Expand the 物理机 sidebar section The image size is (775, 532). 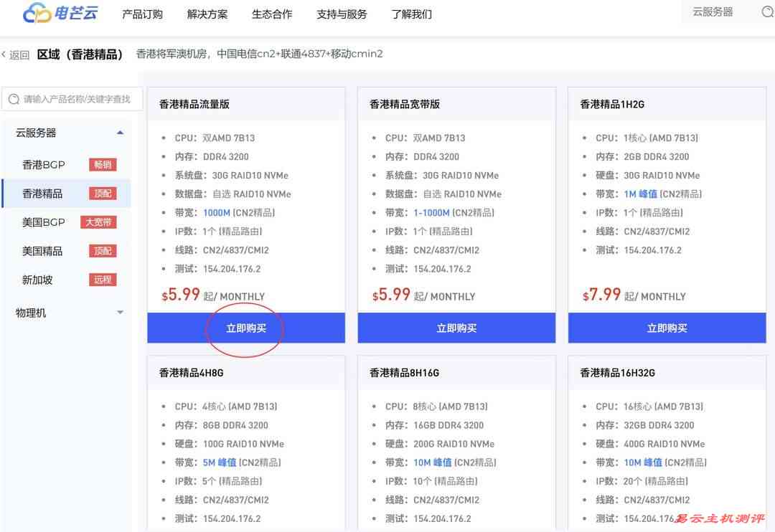click(120, 313)
